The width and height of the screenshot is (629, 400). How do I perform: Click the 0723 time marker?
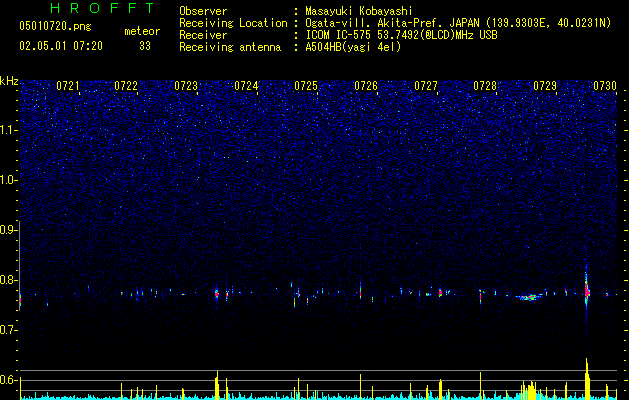186,86
